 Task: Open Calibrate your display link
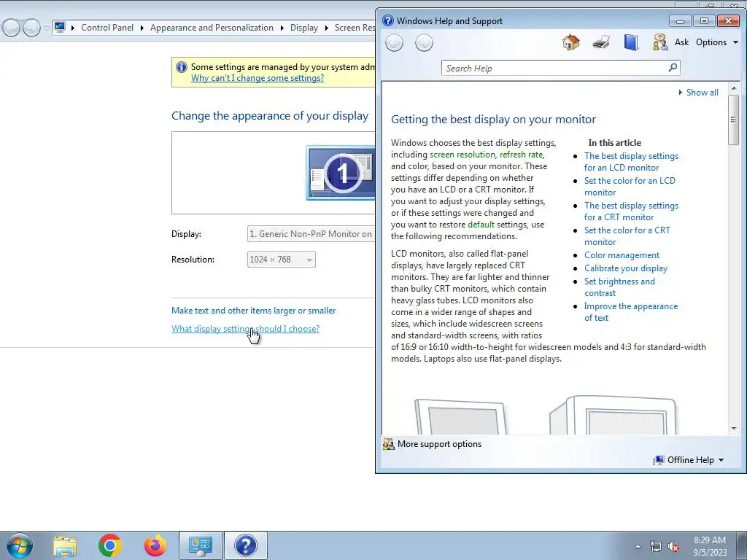tap(626, 268)
